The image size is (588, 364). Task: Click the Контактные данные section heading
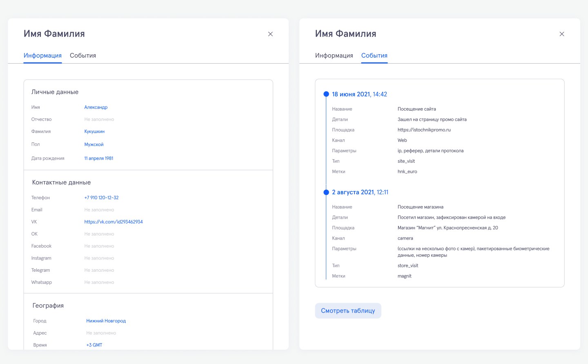coord(62,182)
